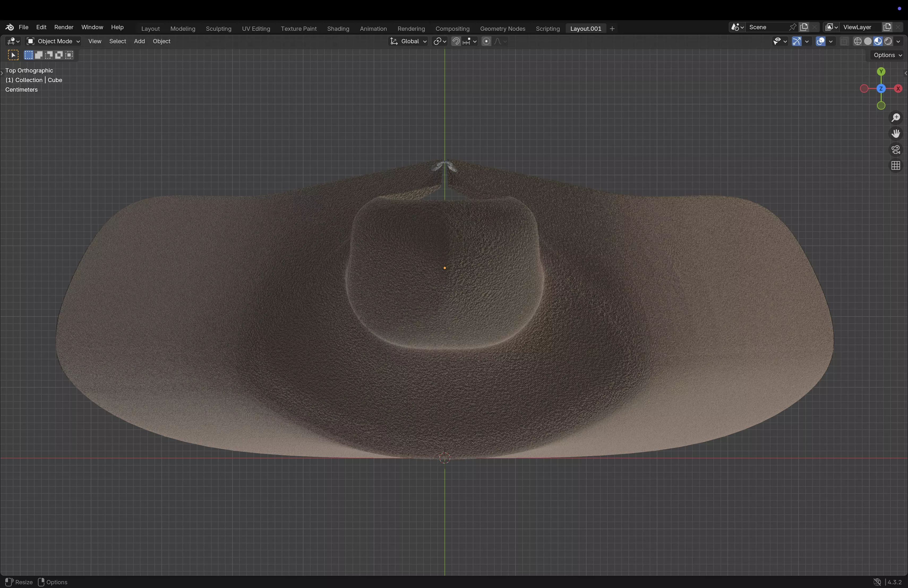Toggle show overlays button

click(x=821, y=41)
